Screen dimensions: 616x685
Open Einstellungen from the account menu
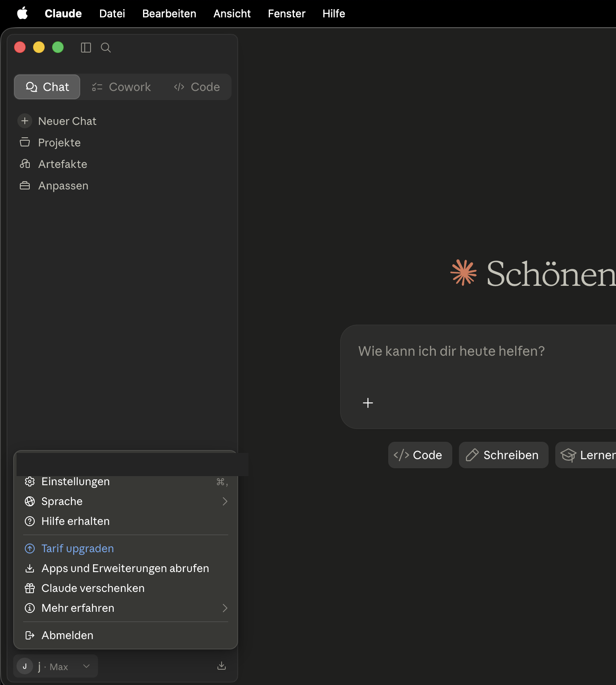126,481
